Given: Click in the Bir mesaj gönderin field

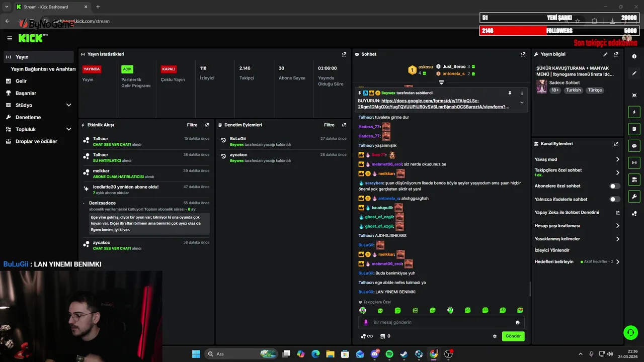Looking at the screenshot, I should [x=441, y=322].
